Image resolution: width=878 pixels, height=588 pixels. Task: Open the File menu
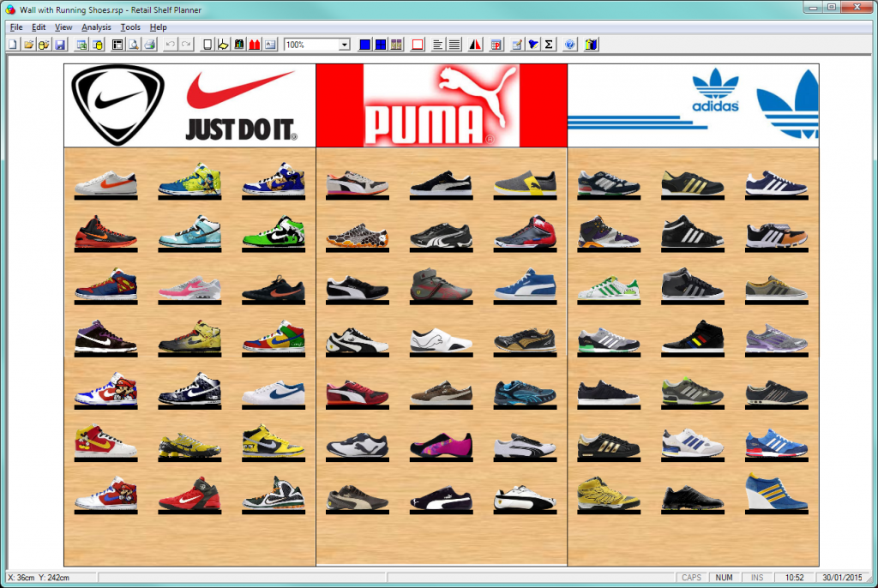(x=16, y=27)
